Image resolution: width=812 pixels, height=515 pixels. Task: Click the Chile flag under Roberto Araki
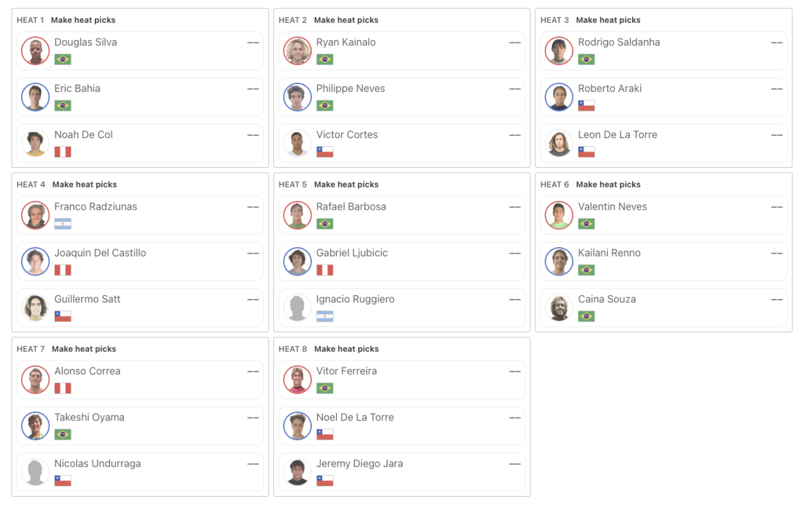(x=587, y=106)
